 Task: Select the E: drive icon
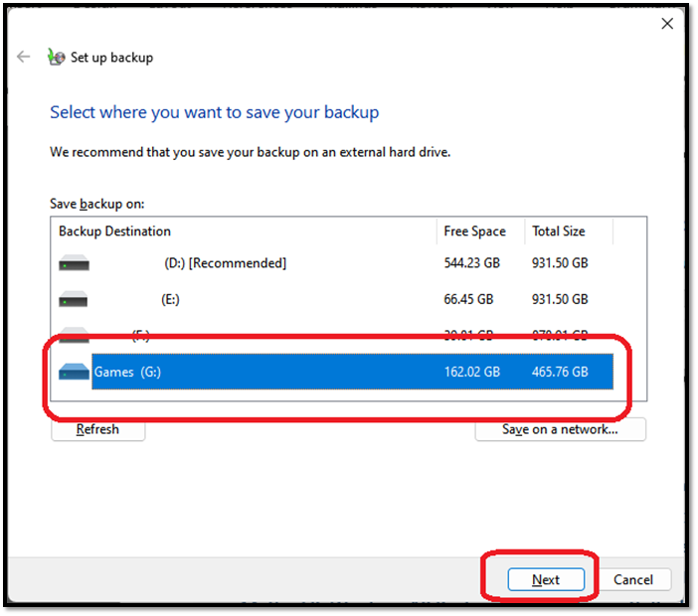coord(74,299)
